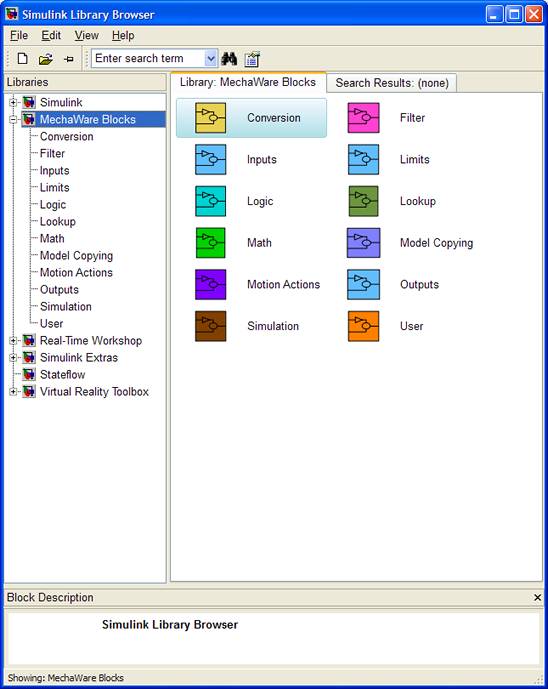548x689 pixels.
Task: Open the magenta Filter library block
Action: (x=363, y=118)
